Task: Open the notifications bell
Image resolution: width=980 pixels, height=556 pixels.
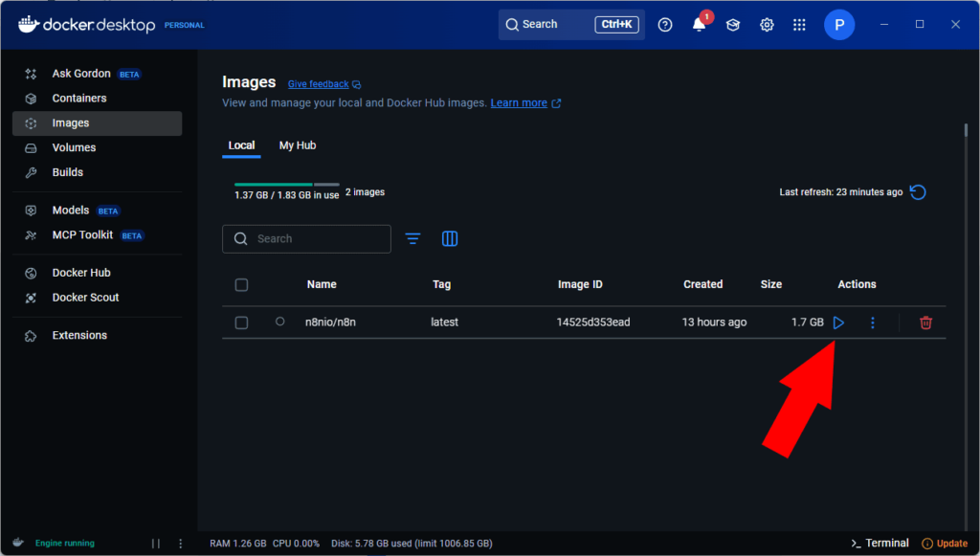Action: click(x=700, y=24)
